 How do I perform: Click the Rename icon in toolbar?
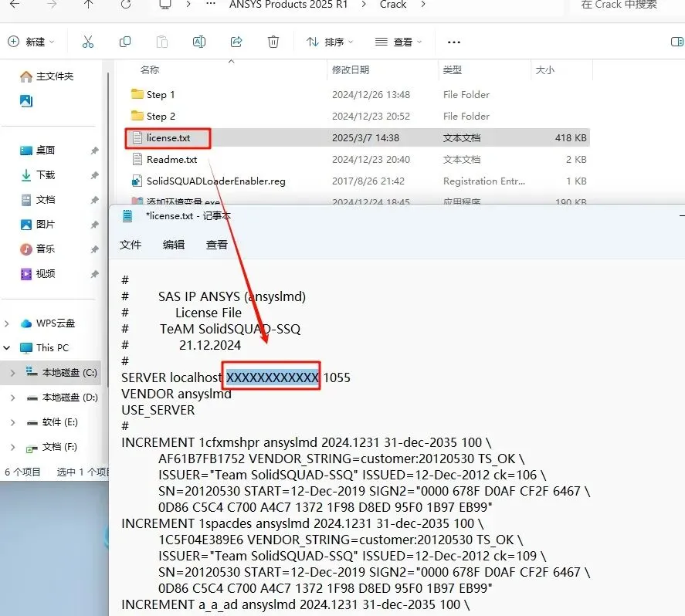pyautogui.click(x=199, y=42)
